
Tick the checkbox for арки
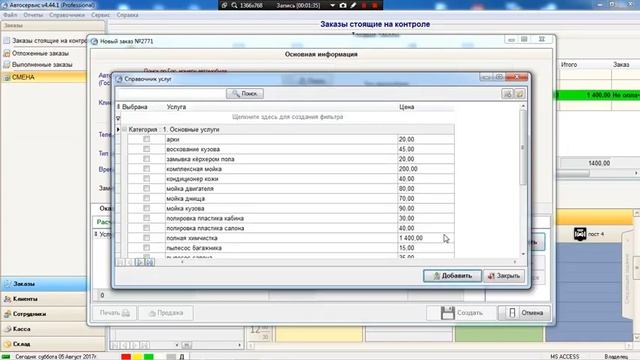[x=147, y=139]
